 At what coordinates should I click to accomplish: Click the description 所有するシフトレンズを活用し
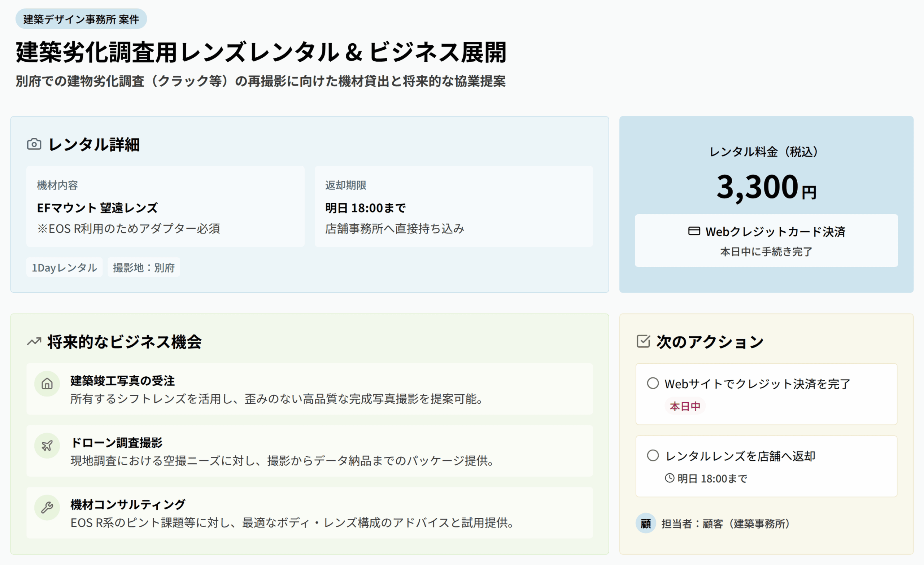click(277, 399)
